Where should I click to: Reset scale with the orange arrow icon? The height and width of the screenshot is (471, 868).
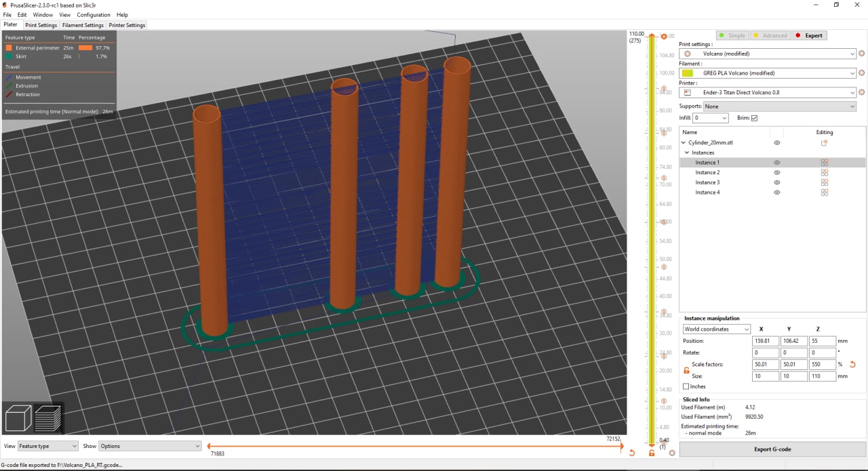pos(852,365)
